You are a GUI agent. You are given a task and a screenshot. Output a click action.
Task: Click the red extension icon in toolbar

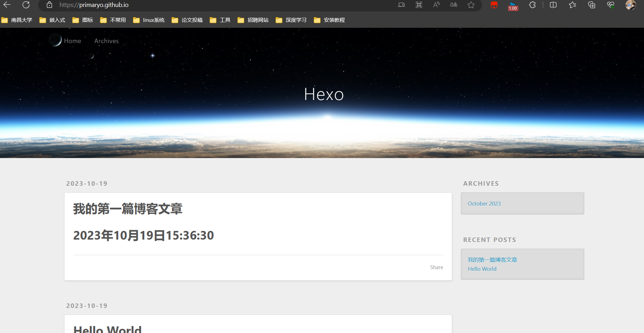494,5
